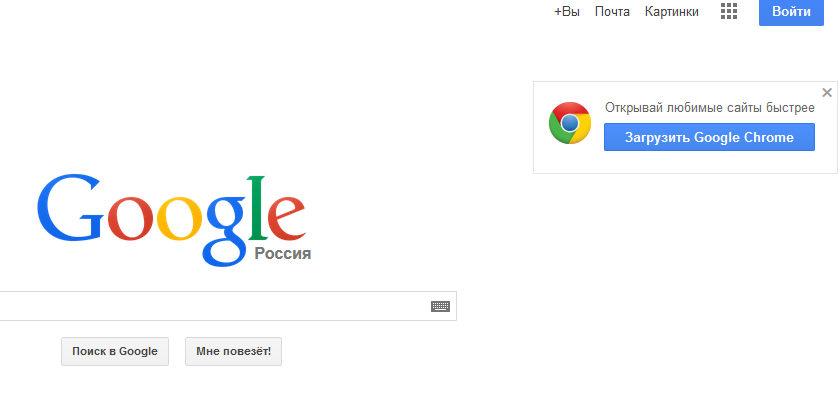Open the +Вы link in top bar
The image size is (840, 403).
tap(567, 12)
